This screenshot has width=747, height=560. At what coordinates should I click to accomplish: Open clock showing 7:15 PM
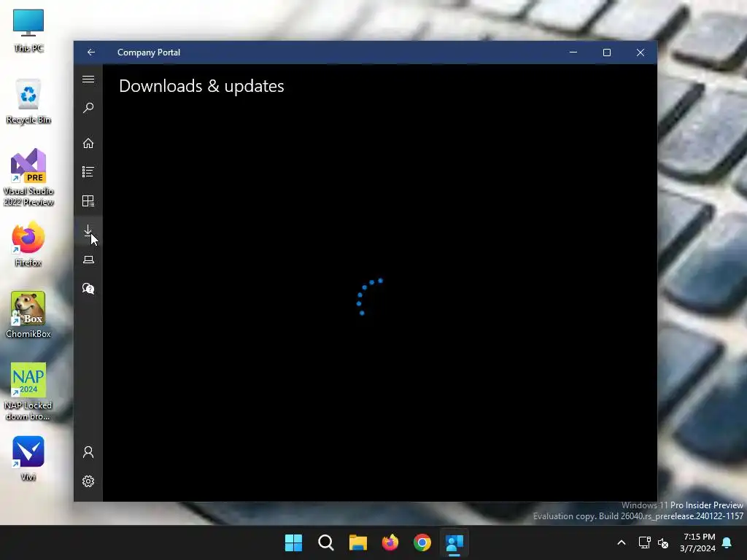[x=698, y=542]
